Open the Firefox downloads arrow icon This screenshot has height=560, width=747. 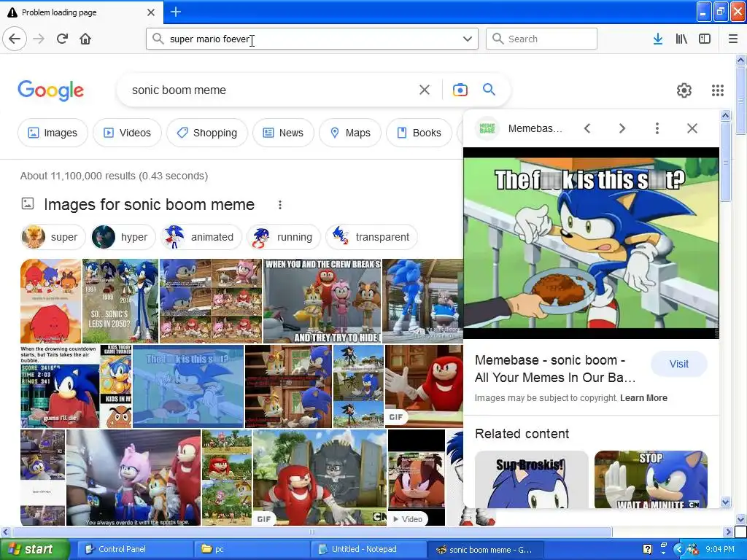[658, 39]
